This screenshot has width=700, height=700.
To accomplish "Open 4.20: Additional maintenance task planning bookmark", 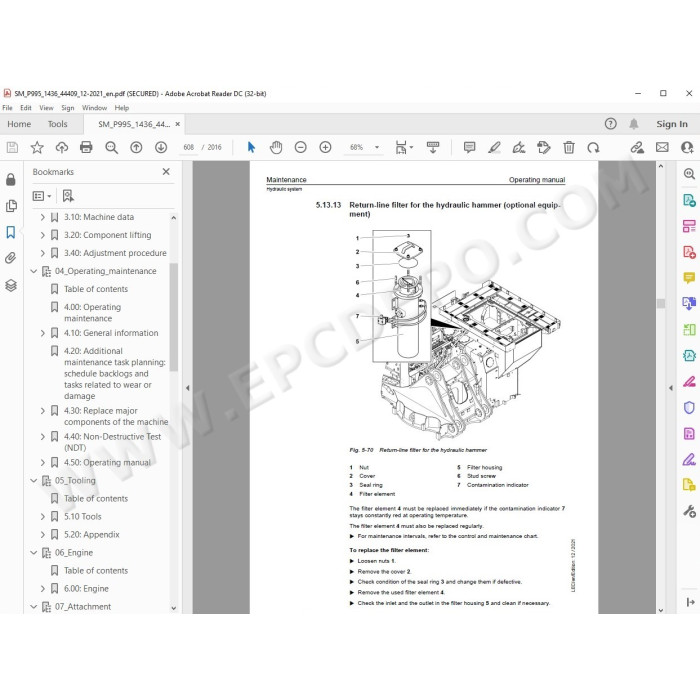I will [x=114, y=374].
